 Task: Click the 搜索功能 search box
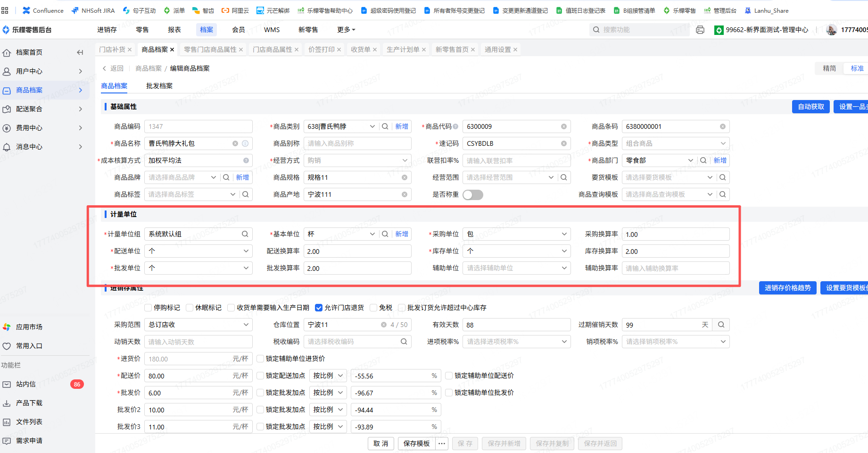pyautogui.click(x=639, y=30)
